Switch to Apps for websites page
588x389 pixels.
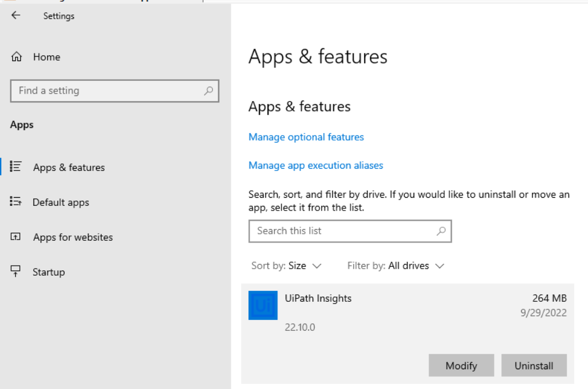coord(73,237)
